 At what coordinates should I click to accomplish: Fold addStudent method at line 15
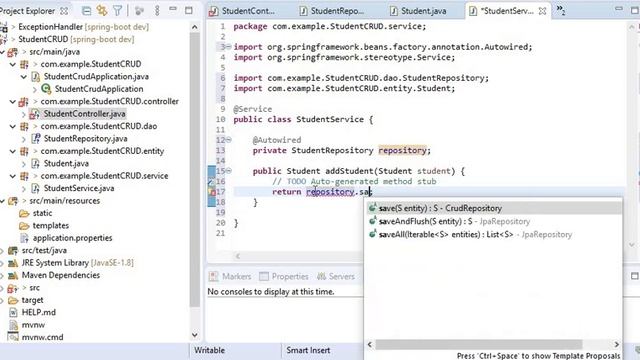pos(229,171)
